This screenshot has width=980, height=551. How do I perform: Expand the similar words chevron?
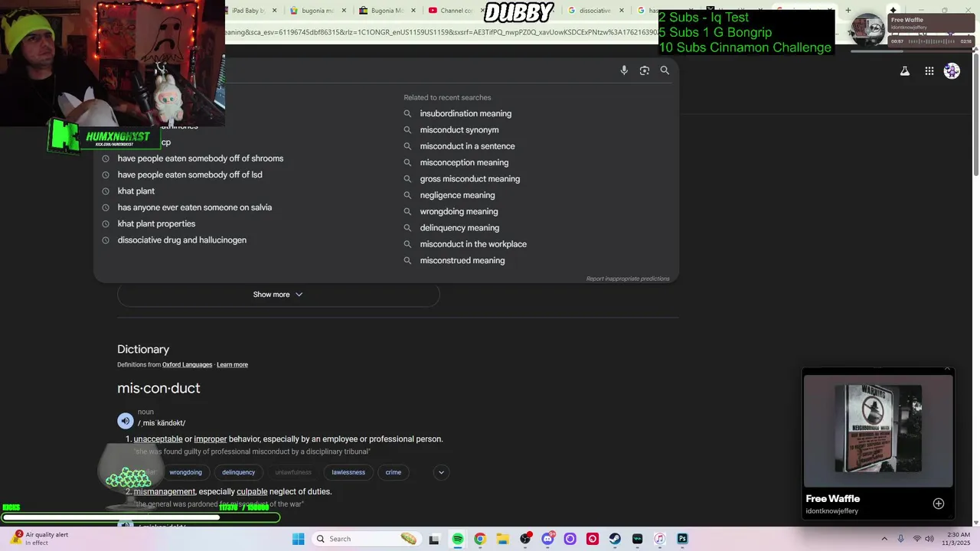(441, 472)
